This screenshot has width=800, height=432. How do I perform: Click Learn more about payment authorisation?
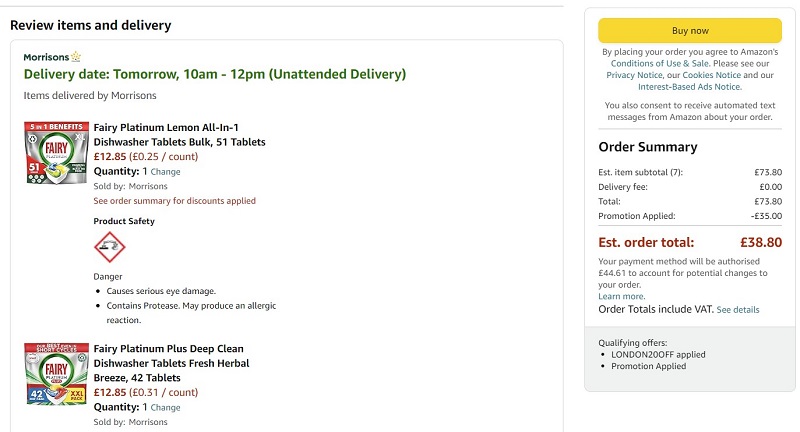click(x=621, y=296)
